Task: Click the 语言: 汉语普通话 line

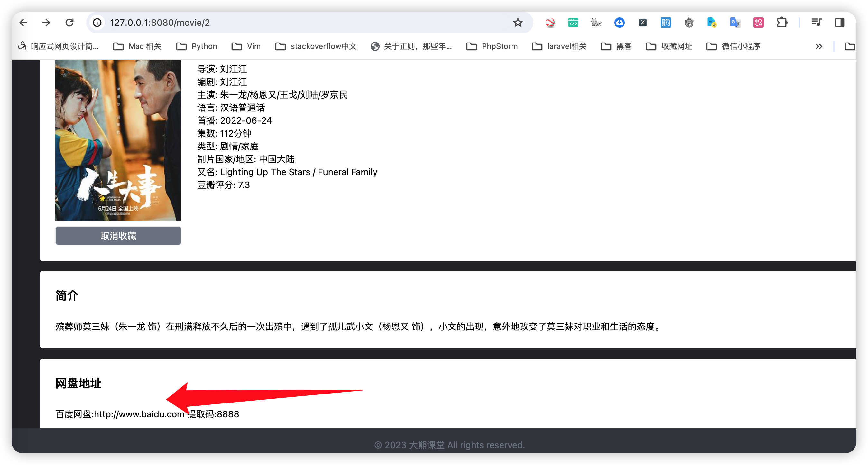Action: coord(231,108)
